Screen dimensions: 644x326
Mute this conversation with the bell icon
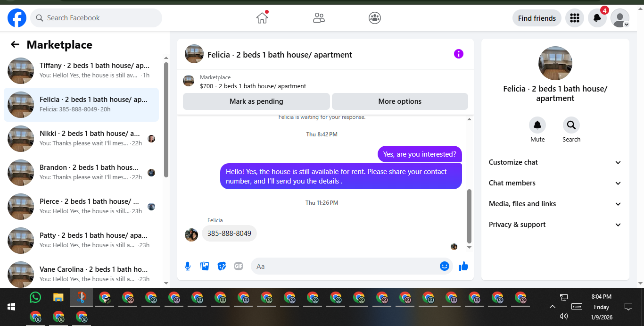(x=537, y=125)
